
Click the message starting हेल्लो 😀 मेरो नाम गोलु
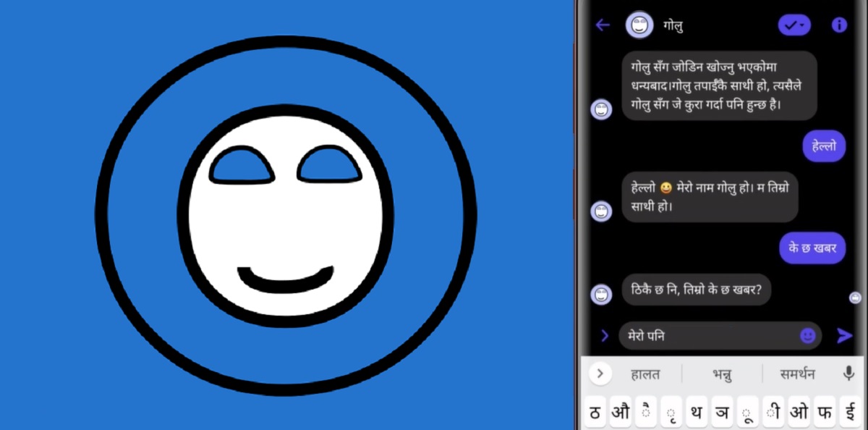click(710, 197)
